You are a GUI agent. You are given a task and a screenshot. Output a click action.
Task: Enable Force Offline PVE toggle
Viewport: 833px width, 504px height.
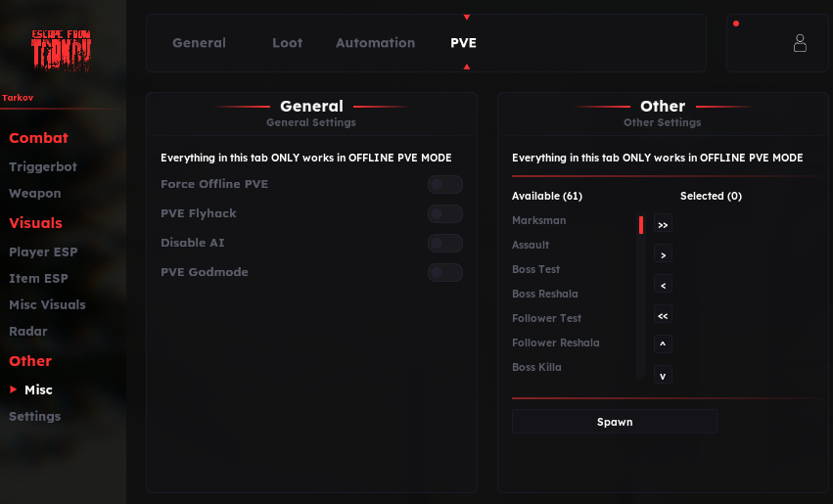[x=445, y=185]
